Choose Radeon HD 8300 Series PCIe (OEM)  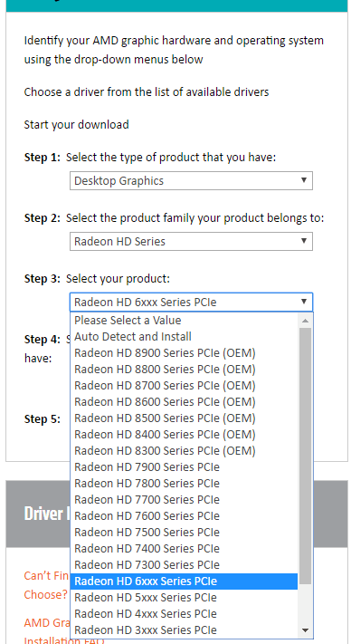[x=185, y=450]
